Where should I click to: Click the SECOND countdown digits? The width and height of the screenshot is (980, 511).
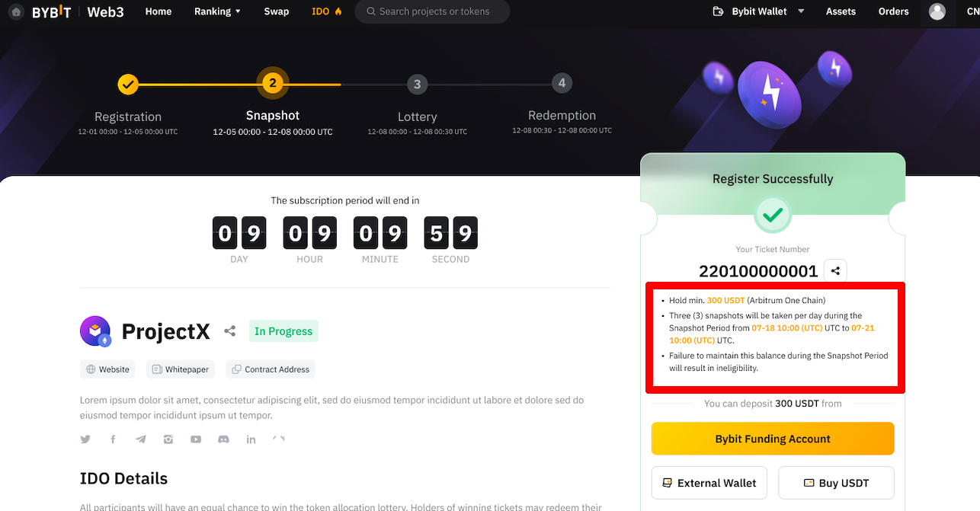(450, 232)
